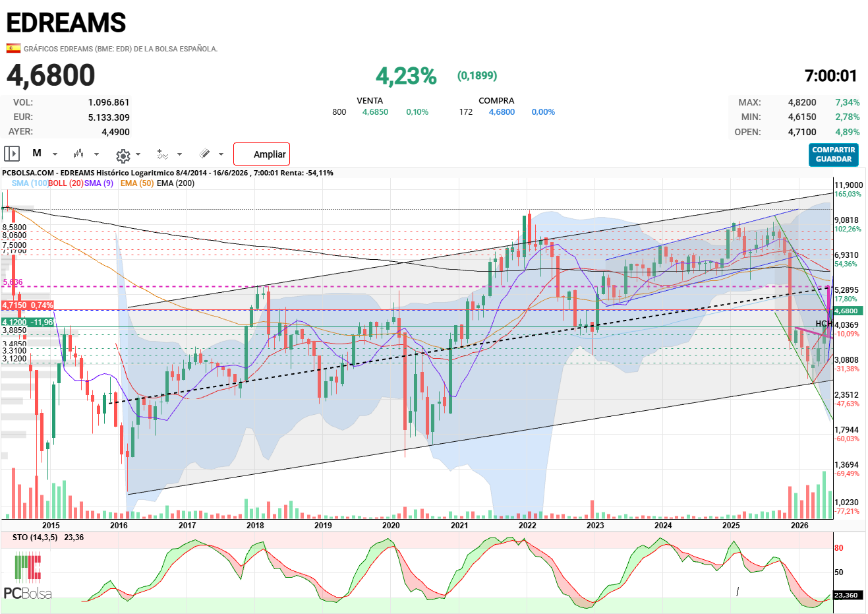This screenshot has width=868, height=614.
Task: Click the large 4,6800 price quote
Action: [x=51, y=75]
